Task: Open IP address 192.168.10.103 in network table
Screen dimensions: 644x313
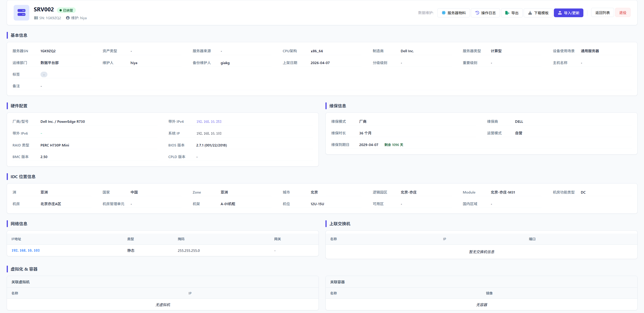Action: (26, 250)
